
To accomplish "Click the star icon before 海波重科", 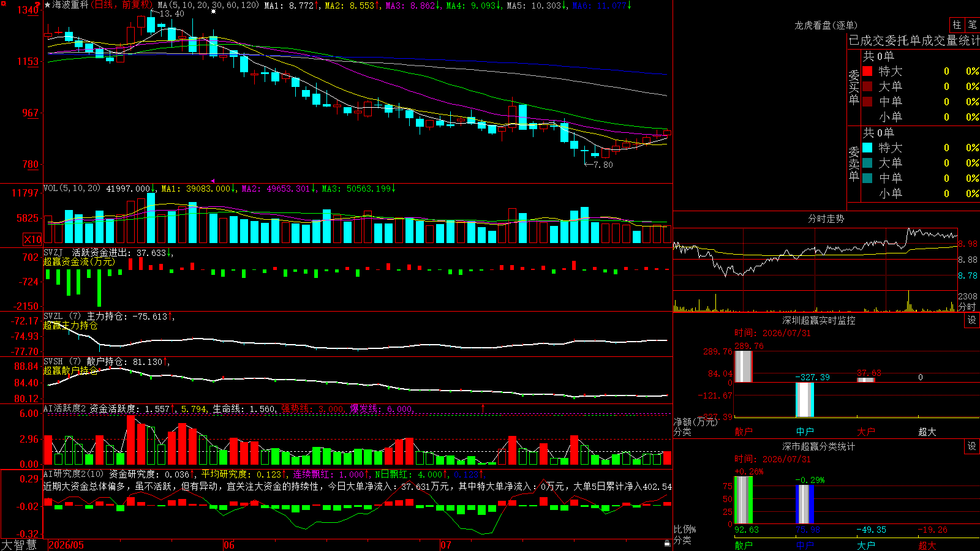I will [48, 5].
